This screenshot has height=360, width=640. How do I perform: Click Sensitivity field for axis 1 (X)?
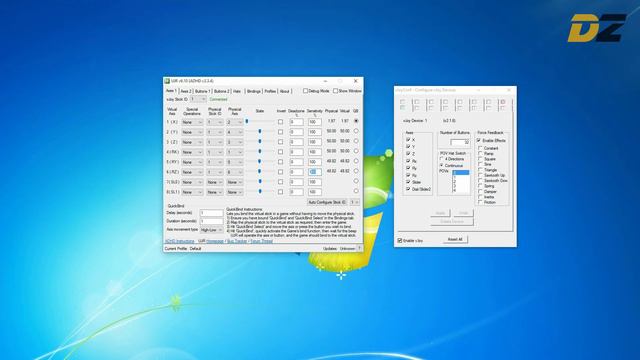click(x=314, y=122)
